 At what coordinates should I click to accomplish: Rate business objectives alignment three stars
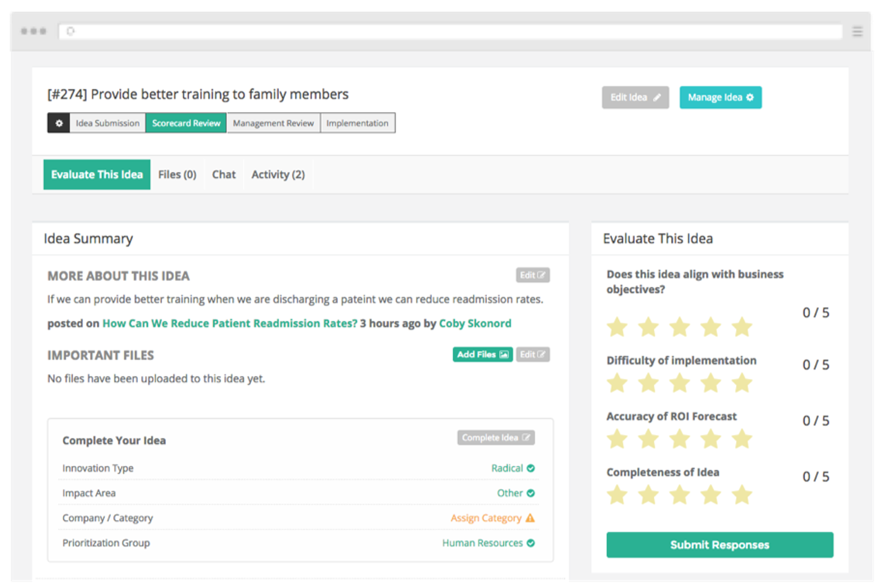tap(679, 327)
